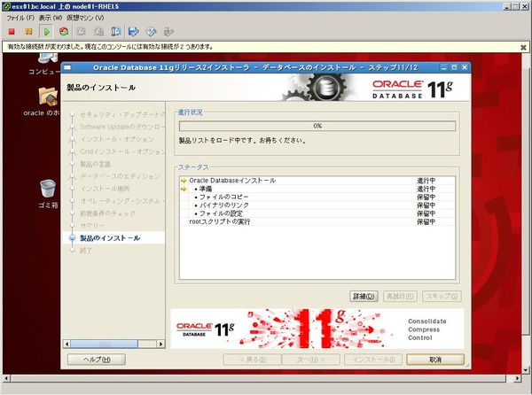The width and height of the screenshot is (532, 395).
Task: Select the オペレーティング・システム step
Action: click(122, 201)
